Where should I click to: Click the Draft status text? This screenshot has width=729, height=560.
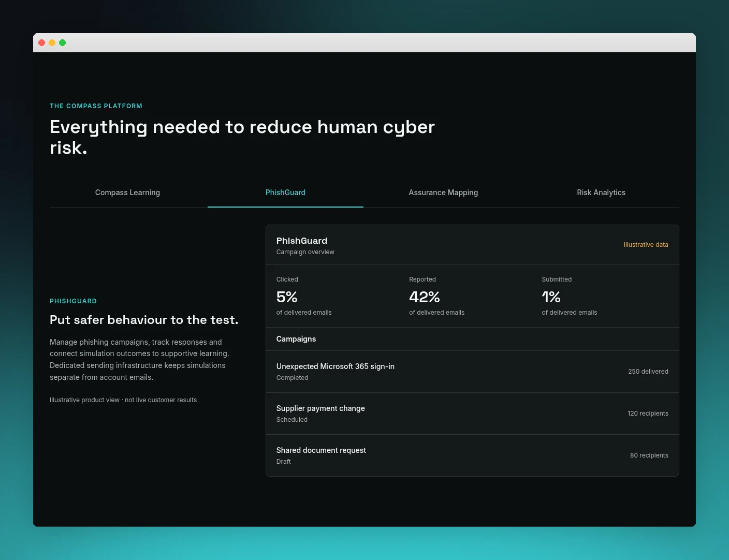point(283,462)
